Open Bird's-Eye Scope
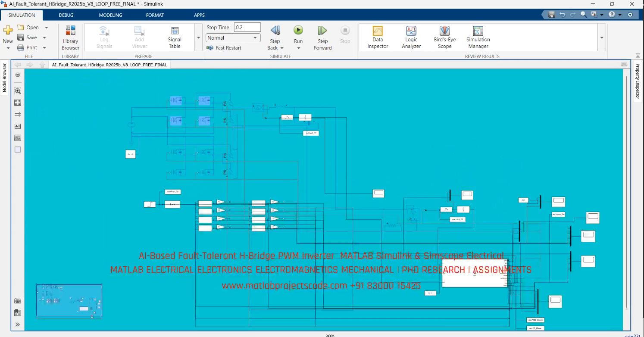This screenshot has height=337, width=644. click(444, 37)
